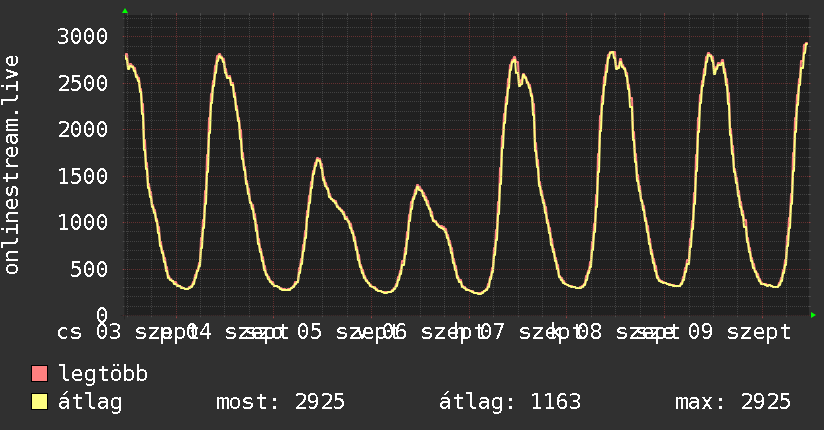
Task: Click the 1000 y-axis label
Action: click(x=83, y=222)
